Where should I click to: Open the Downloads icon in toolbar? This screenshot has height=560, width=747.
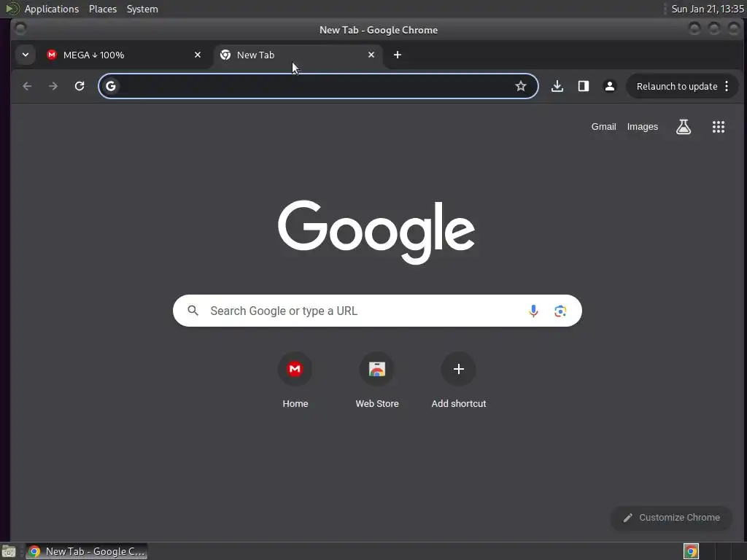pos(557,86)
